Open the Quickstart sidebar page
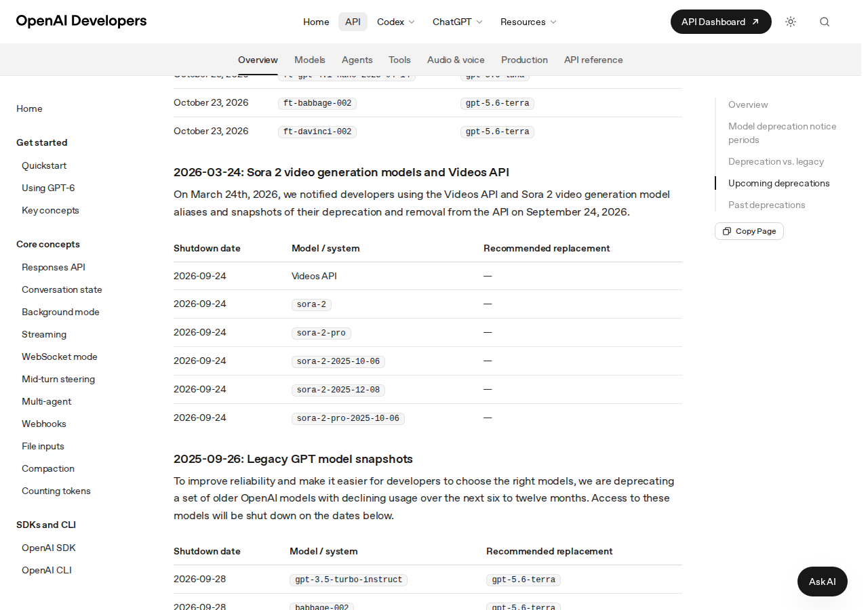 click(x=44, y=165)
